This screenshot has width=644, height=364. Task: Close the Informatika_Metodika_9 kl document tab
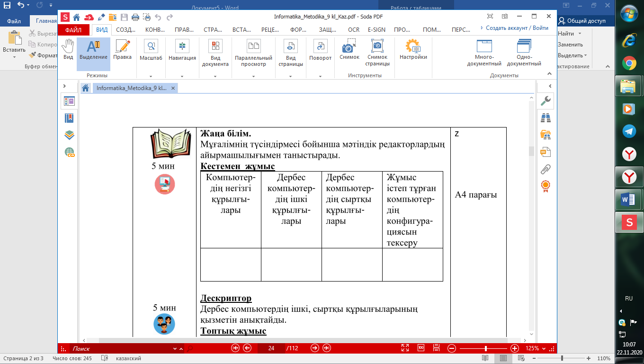click(173, 88)
